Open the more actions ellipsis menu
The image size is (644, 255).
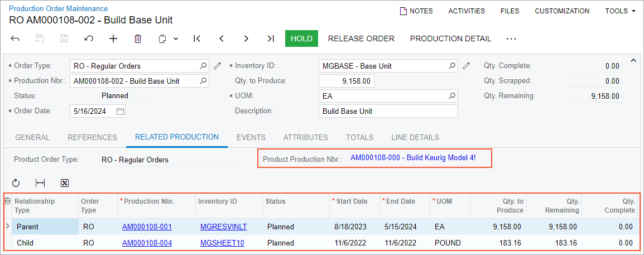(511, 39)
